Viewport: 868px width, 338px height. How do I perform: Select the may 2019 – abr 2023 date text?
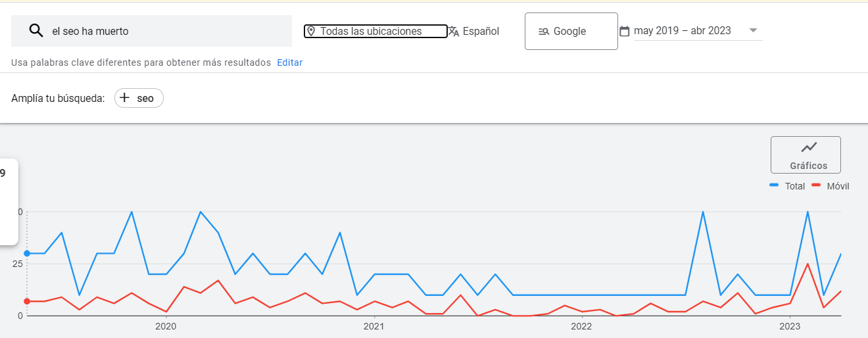pyautogui.click(x=682, y=31)
